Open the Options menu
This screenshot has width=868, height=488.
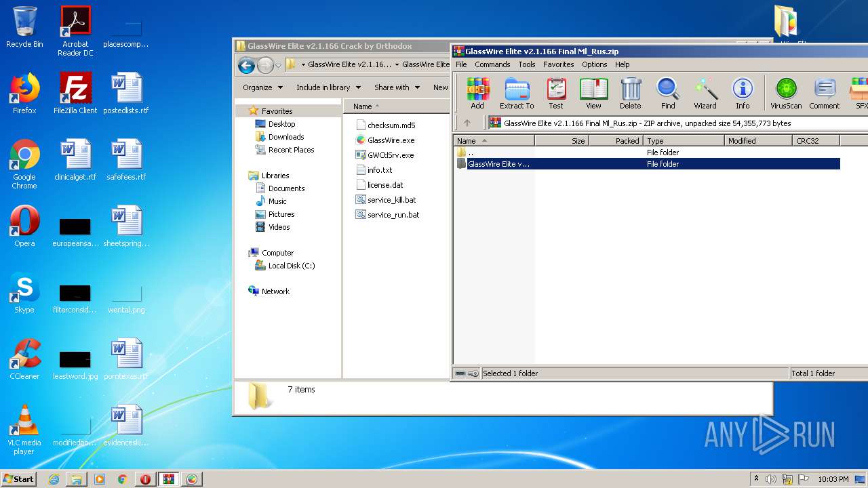click(x=595, y=64)
